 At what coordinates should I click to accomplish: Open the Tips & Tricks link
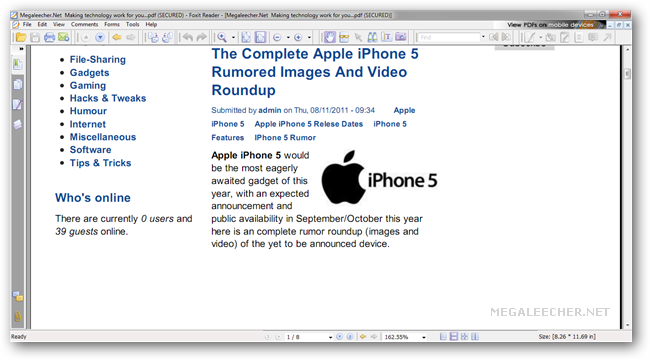pyautogui.click(x=100, y=163)
